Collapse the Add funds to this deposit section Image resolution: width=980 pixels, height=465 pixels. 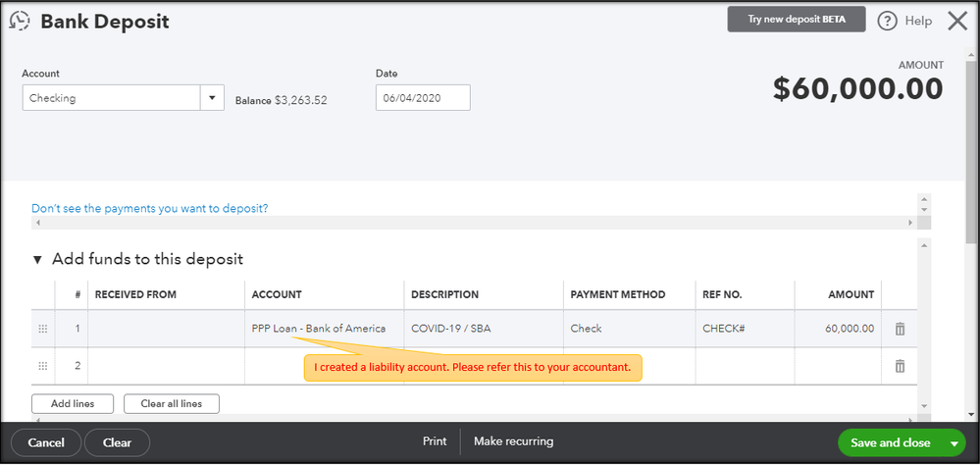pyautogui.click(x=38, y=260)
